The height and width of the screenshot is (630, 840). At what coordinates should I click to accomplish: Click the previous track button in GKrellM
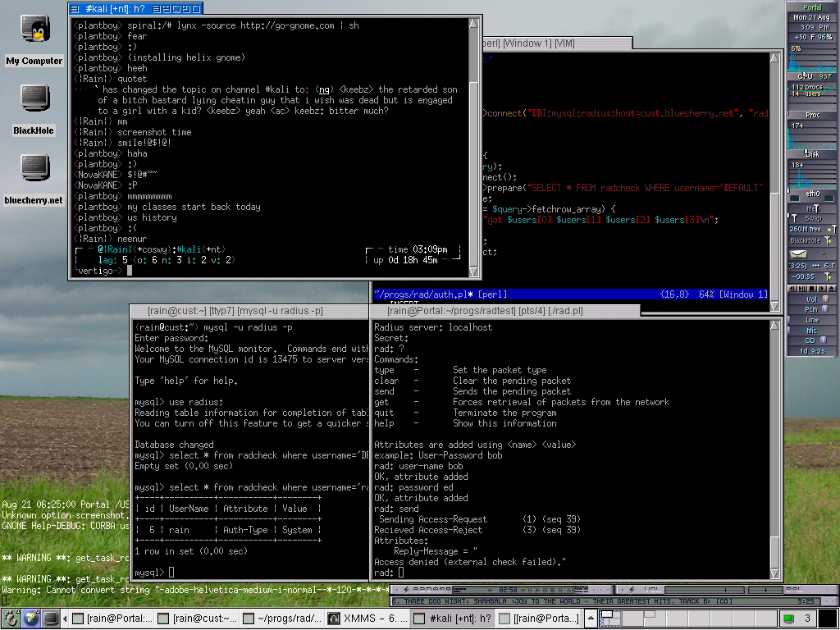coord(792,288)
